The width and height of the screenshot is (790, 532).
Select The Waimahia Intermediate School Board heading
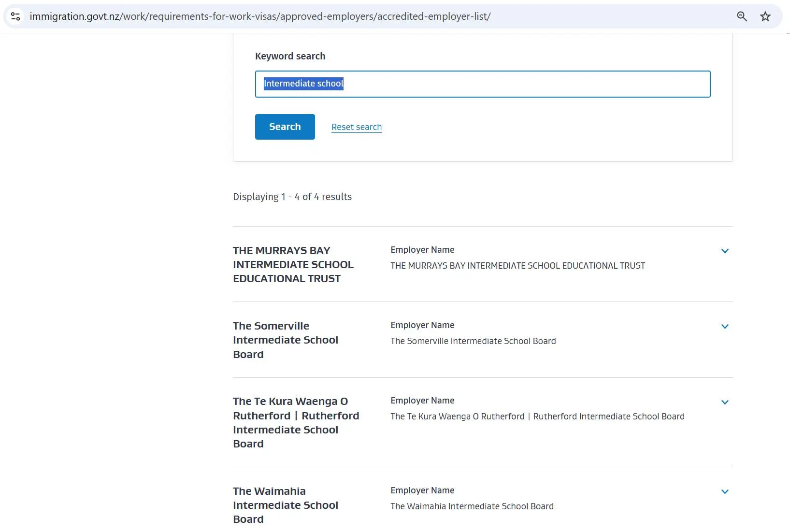[x=285, y=505]
